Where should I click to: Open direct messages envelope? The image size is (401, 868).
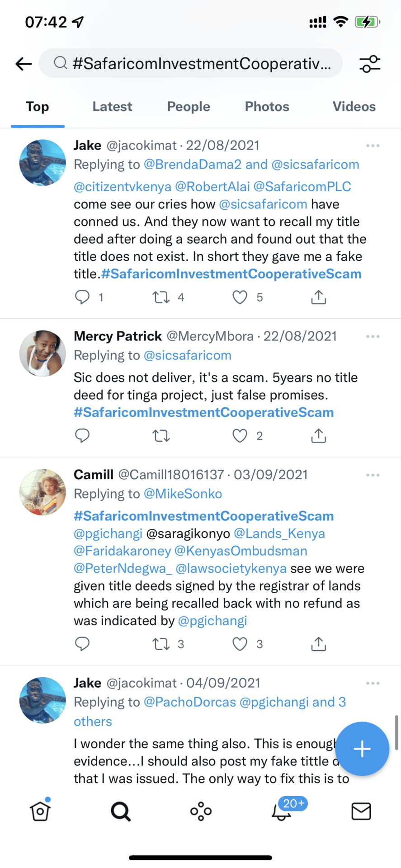[x=361, y=811]
